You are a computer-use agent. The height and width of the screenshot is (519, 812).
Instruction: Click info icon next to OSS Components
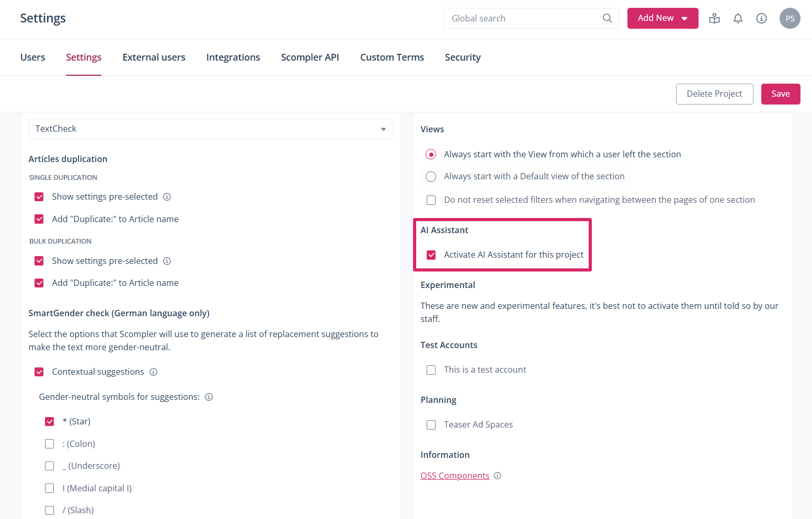[498, 476]
